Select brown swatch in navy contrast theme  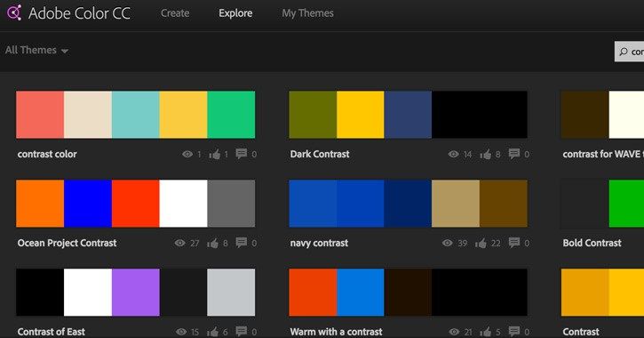point(504,204)
